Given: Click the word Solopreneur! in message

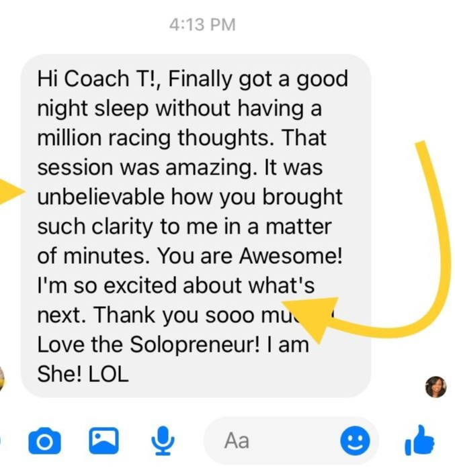Looking at the screenshot, I should click(195, 345).
